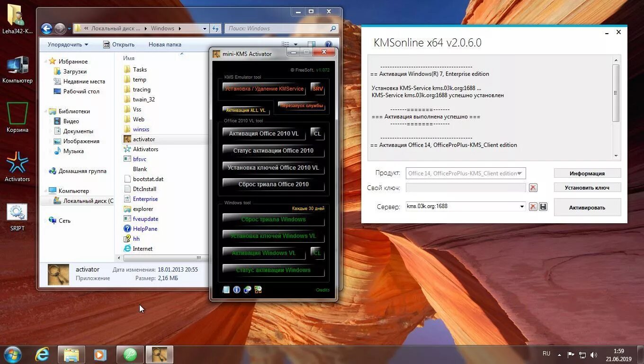644x364 pixels.
Task: Click Новая папка in the Explorer toolbar
Action: tap(165, 45)
